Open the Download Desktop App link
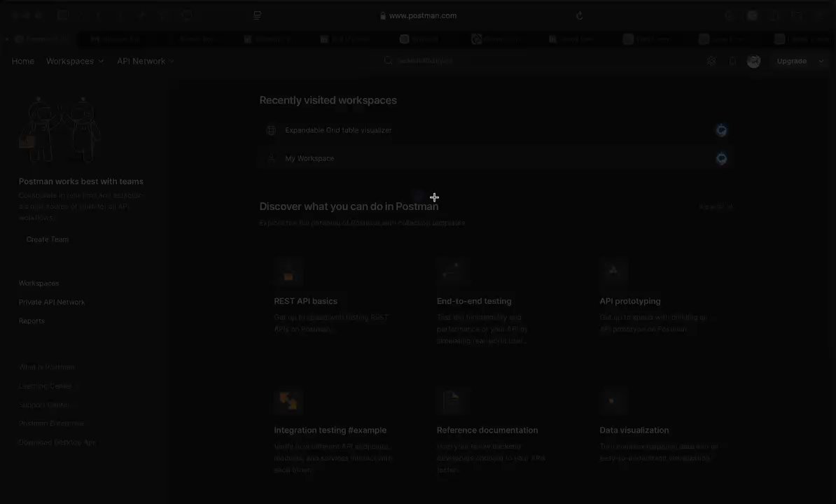 [x=57, y=442]
